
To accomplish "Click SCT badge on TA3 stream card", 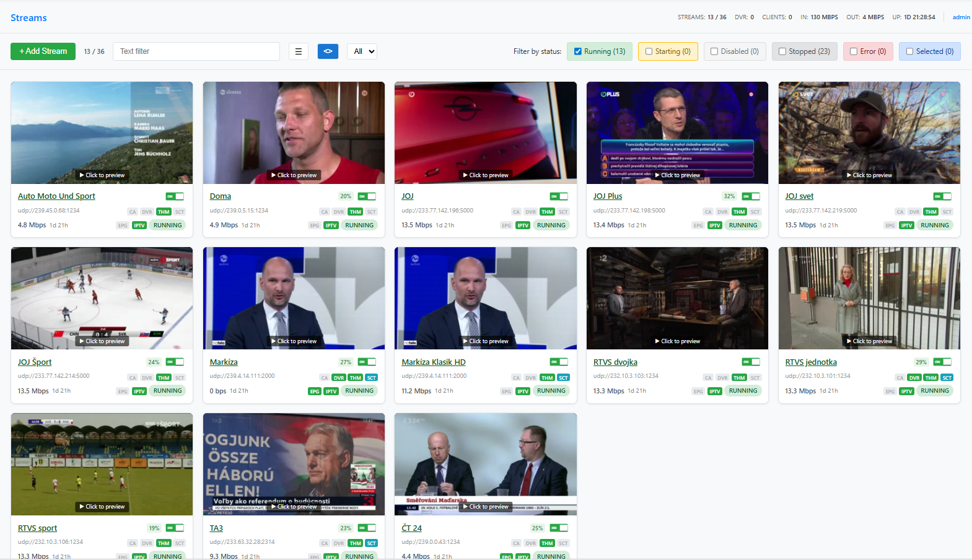I will pyautogui.click(x=371, y=544).
